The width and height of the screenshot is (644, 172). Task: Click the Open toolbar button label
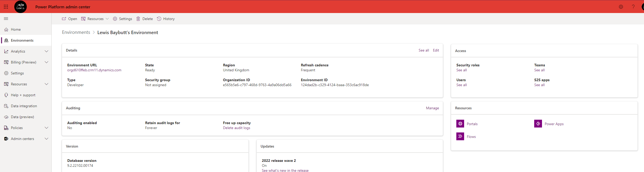click(73, 19)
